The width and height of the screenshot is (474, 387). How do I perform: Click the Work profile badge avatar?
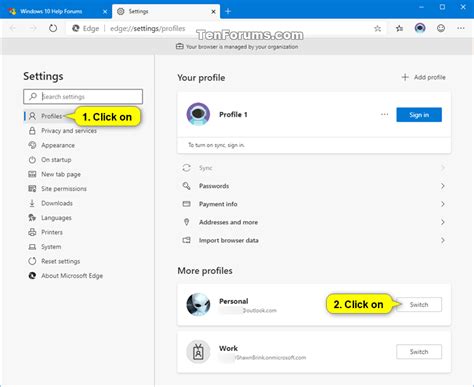[198, 352]
